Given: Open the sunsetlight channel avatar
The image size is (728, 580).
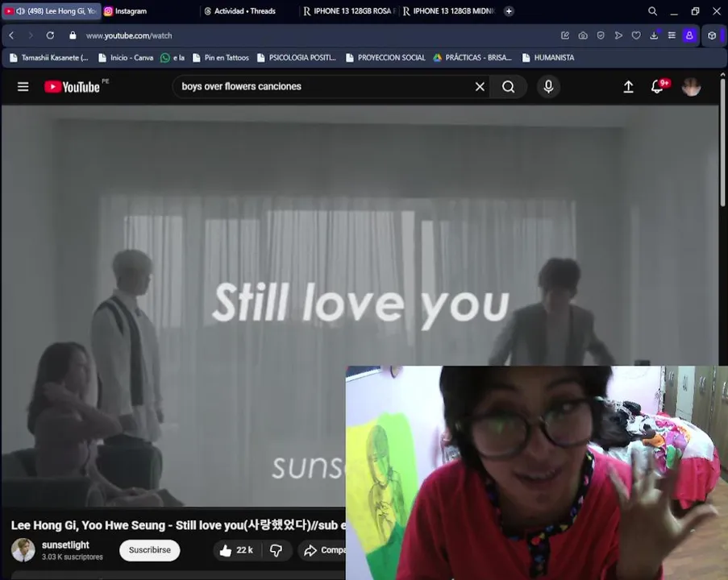Looking at the screenshot, I should tap(23, 550).
